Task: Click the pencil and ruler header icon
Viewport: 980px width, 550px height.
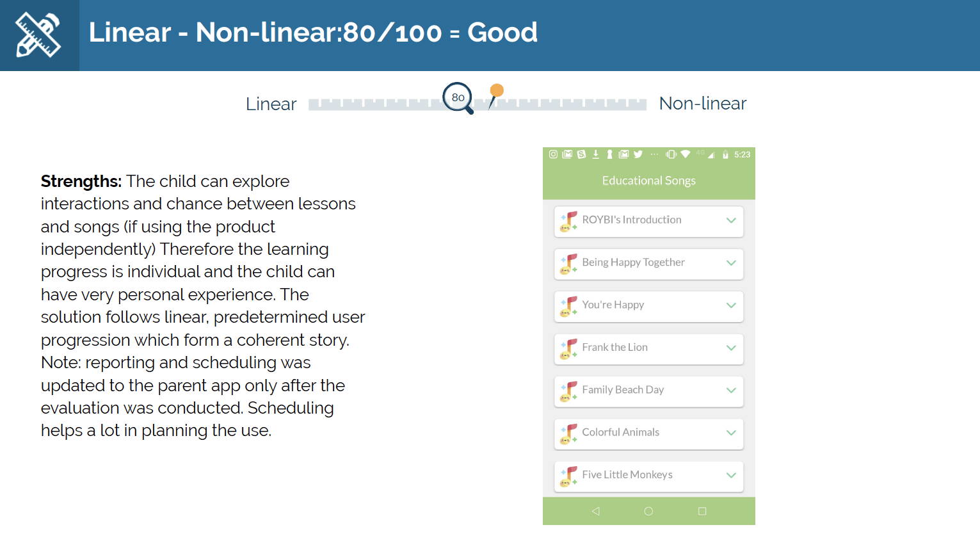Action: 38,35
